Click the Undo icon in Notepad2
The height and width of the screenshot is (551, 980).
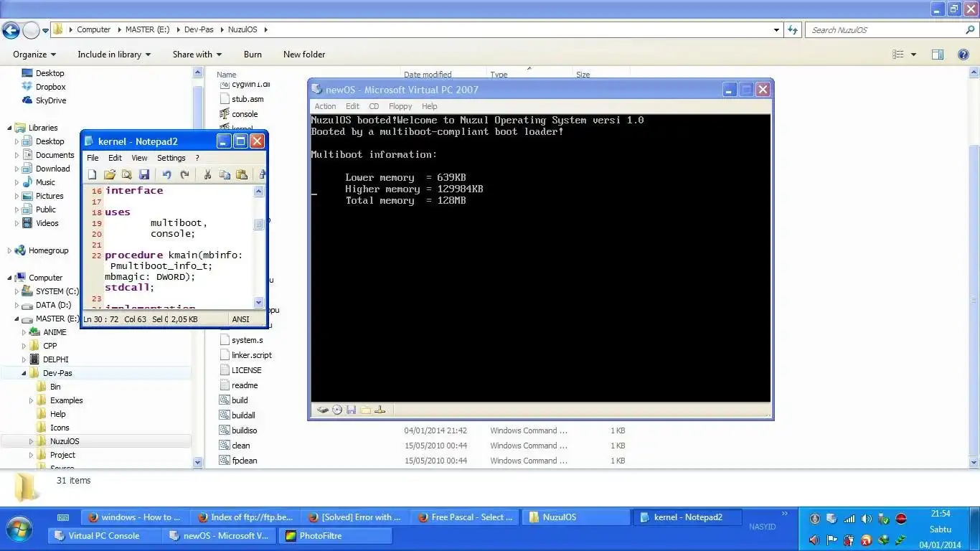click(167, 174)
